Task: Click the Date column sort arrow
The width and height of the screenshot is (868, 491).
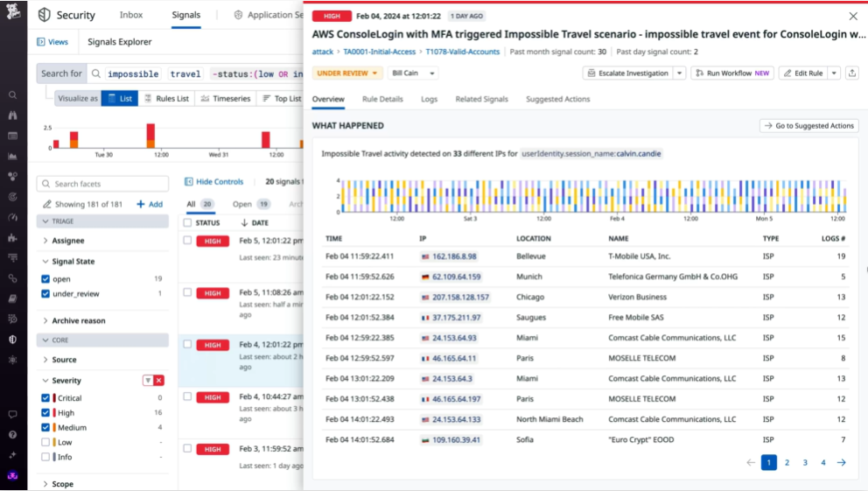Action: [244, 222]
